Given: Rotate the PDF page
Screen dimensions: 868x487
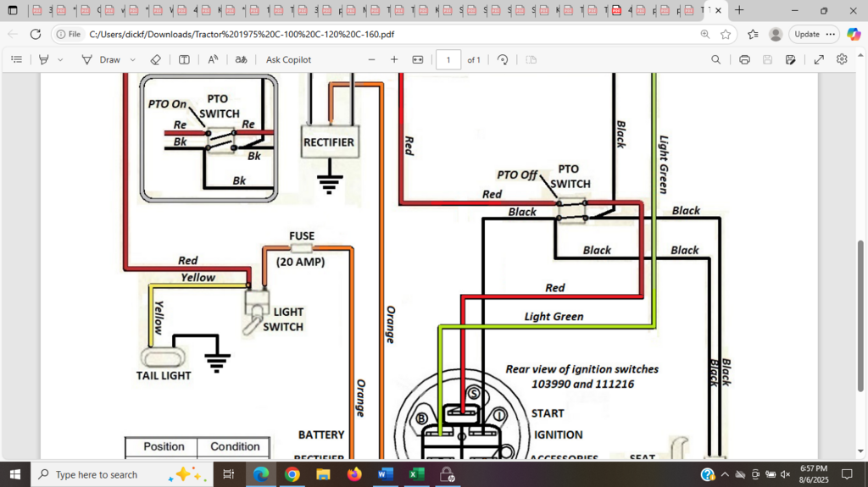Looking at the screenshot, I should pyautogui.click(x=503, y=60).
